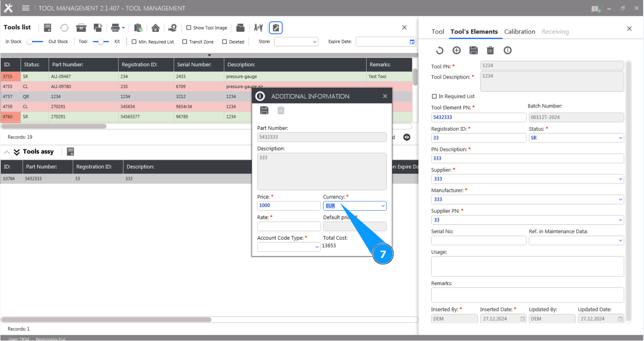
Task: Refresh the Tools list
Action: pos(64,28)
